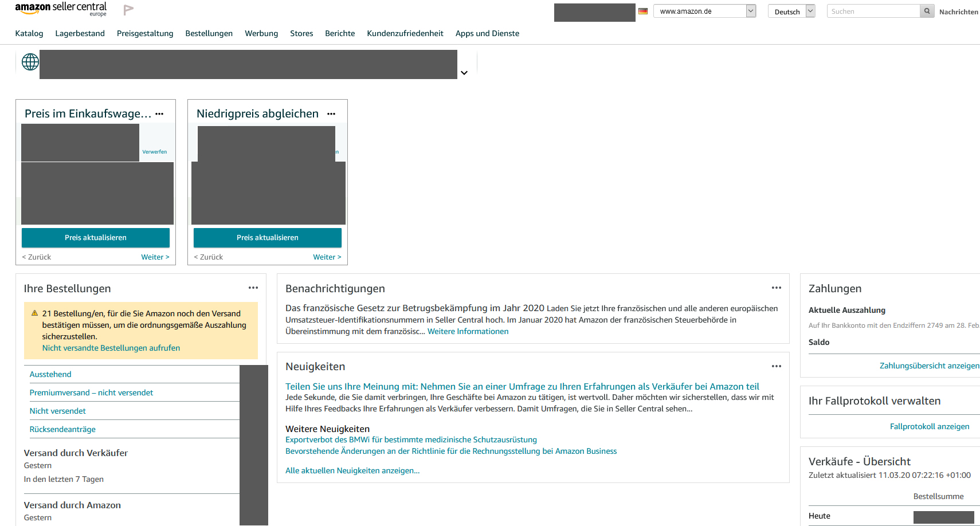980x526 pixels.
Task: Expand the marketplace switcher chevron
Action: (x=464, y=73)
